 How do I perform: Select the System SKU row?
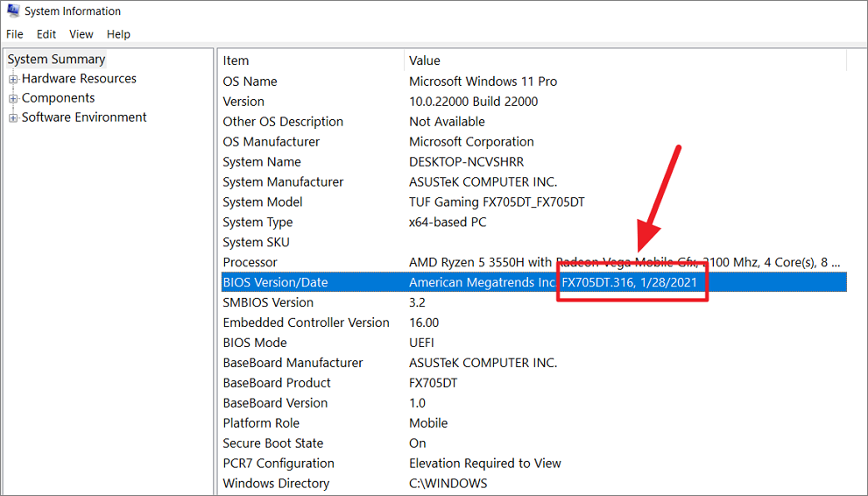(533, 242)
